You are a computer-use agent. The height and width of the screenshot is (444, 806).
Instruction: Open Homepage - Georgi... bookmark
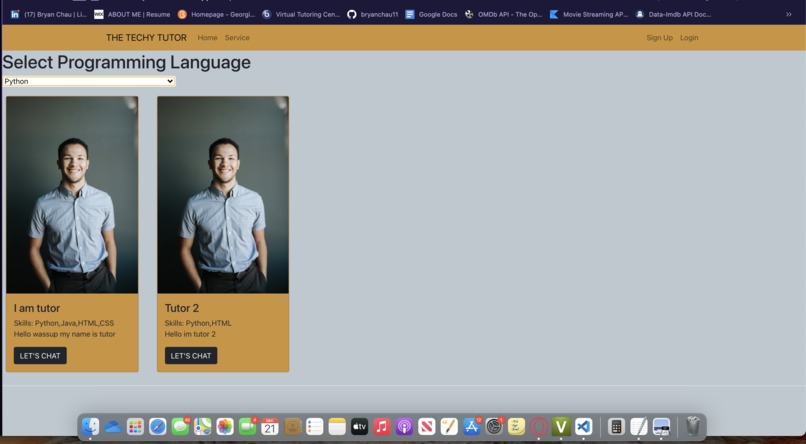pyautogui.click(x=216, y=14)
